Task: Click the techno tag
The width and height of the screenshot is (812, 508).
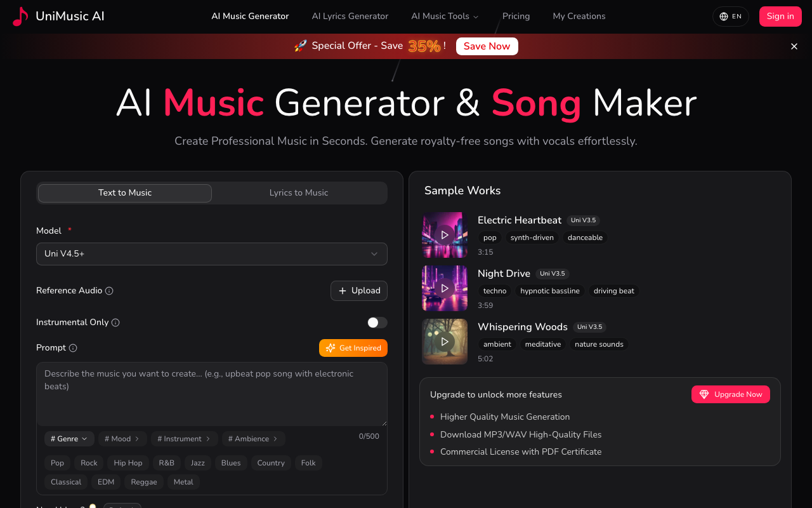Action: click(x=495, y=291)
